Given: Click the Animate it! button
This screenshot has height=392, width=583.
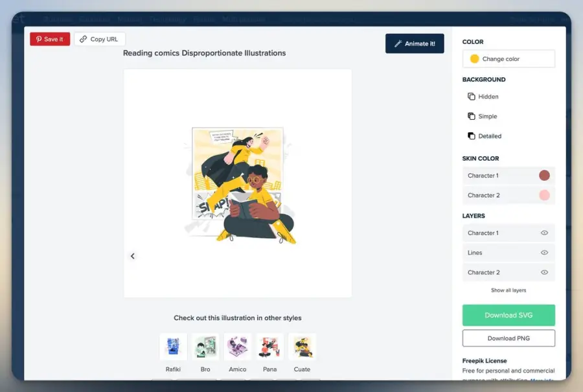Looking at the screenshot, I should [x=415, y=43].
